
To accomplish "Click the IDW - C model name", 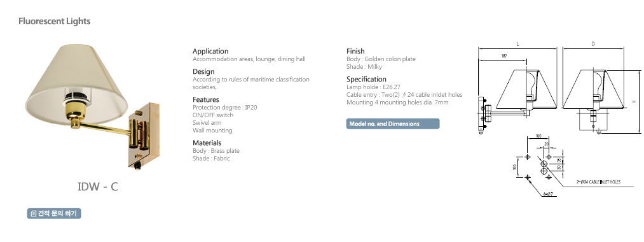I will click(98, 187).
